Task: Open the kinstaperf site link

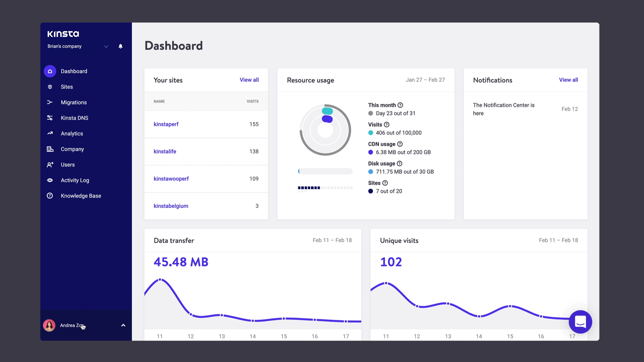Action: pos(166,124)
